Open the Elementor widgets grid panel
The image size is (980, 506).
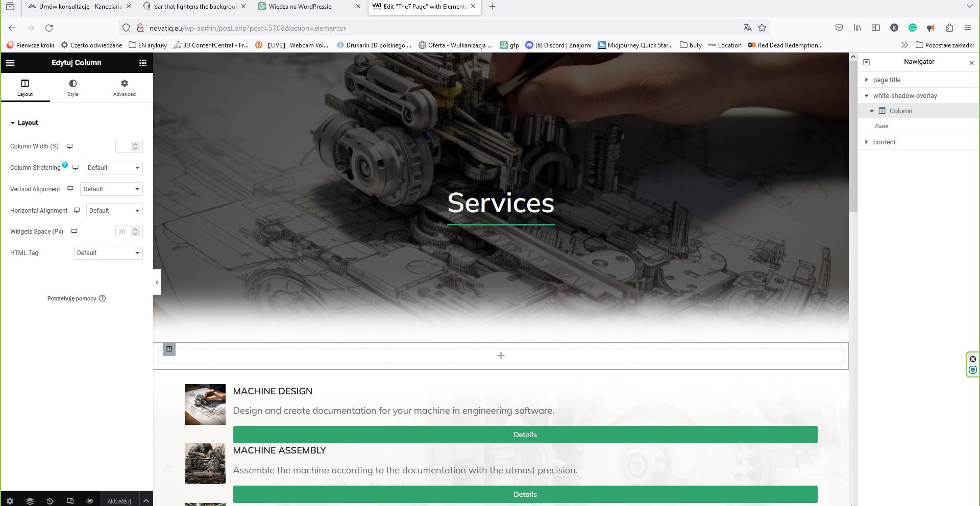143,63
